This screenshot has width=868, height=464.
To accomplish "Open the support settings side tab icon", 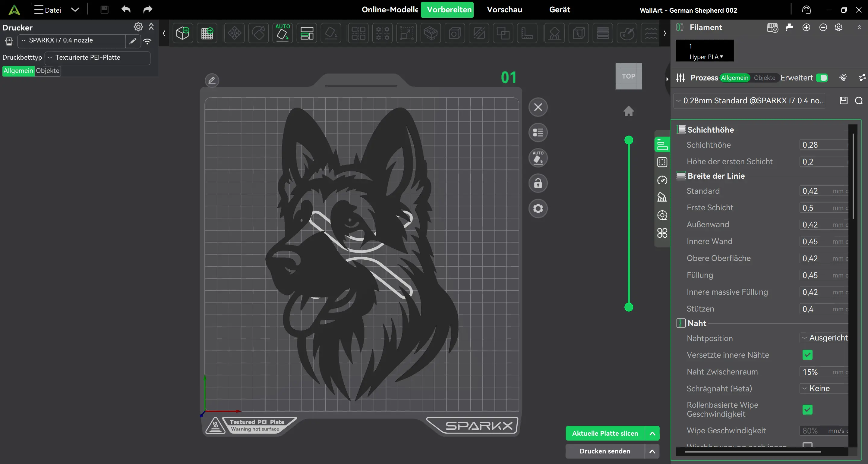I will (662, 197).
